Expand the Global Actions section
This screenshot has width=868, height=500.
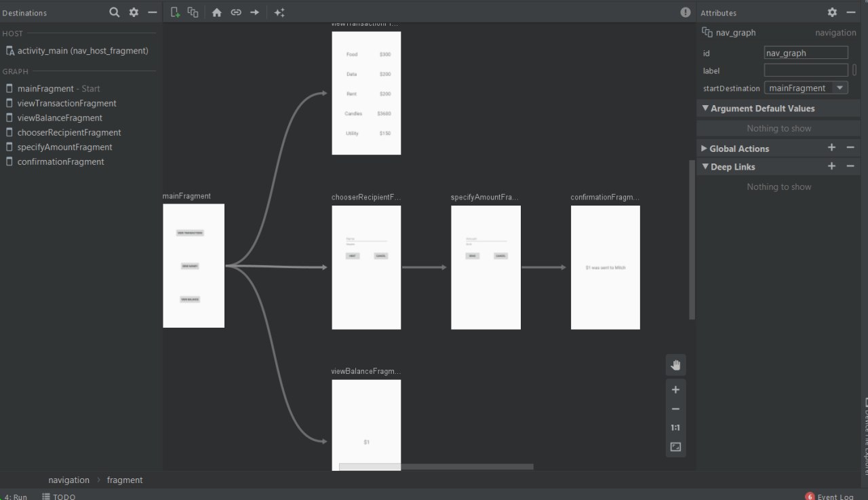[704, 148]
